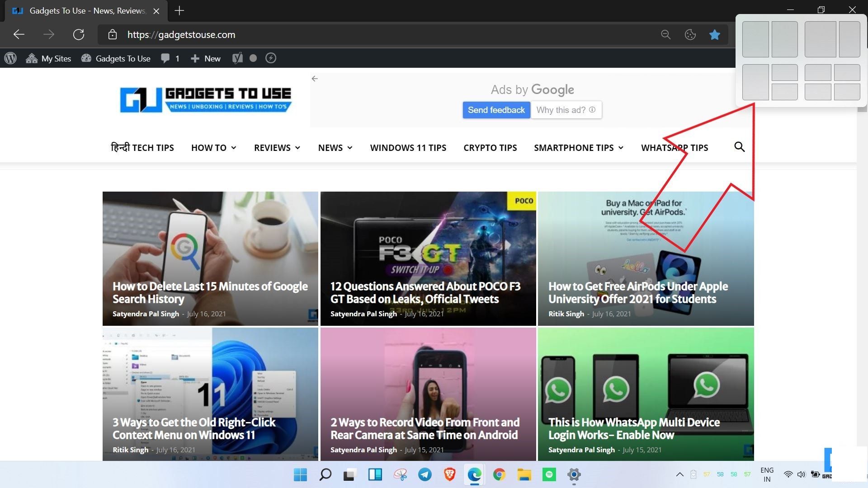
Task: Open Gadgets To Use dashboard menu
Action: 116,58
